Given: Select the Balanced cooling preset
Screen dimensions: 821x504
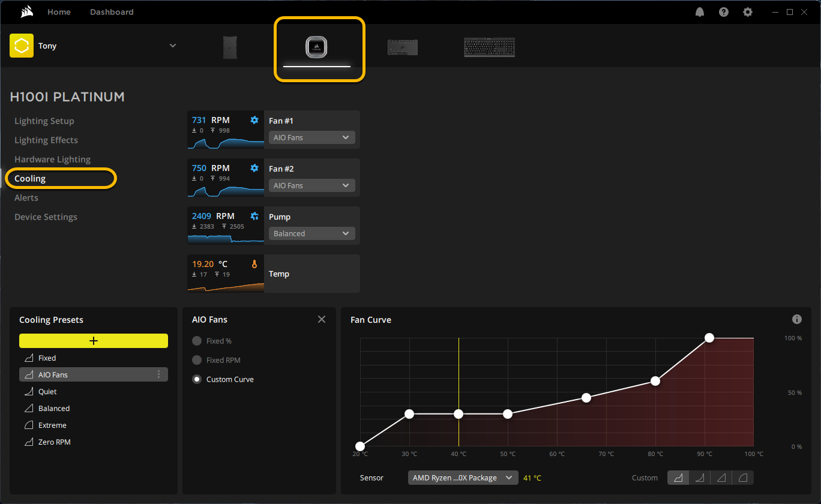Looking at the screenshot, I should click(94, 408).
